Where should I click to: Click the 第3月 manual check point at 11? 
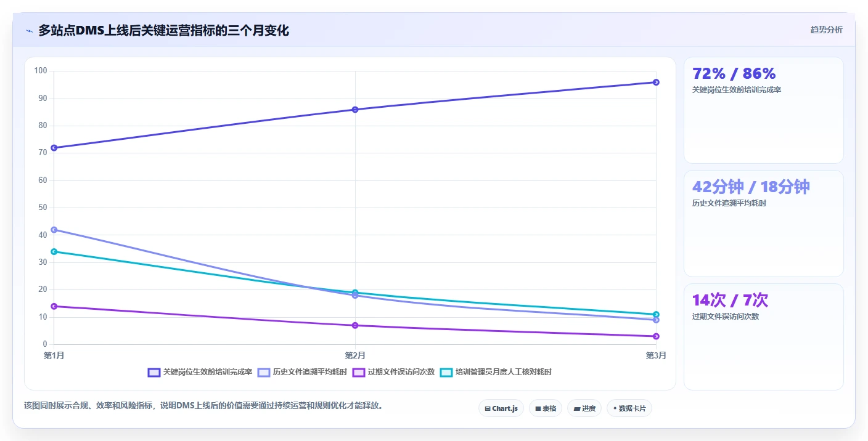click(656, 315)
